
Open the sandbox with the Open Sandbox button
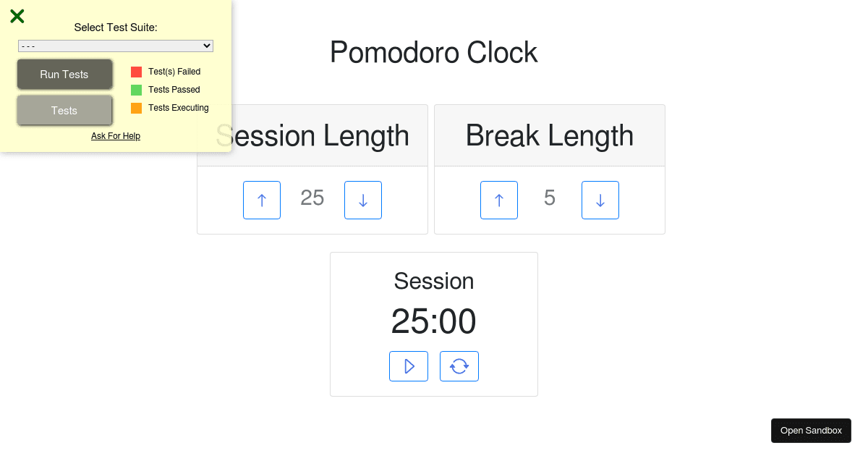coord(811,430)
